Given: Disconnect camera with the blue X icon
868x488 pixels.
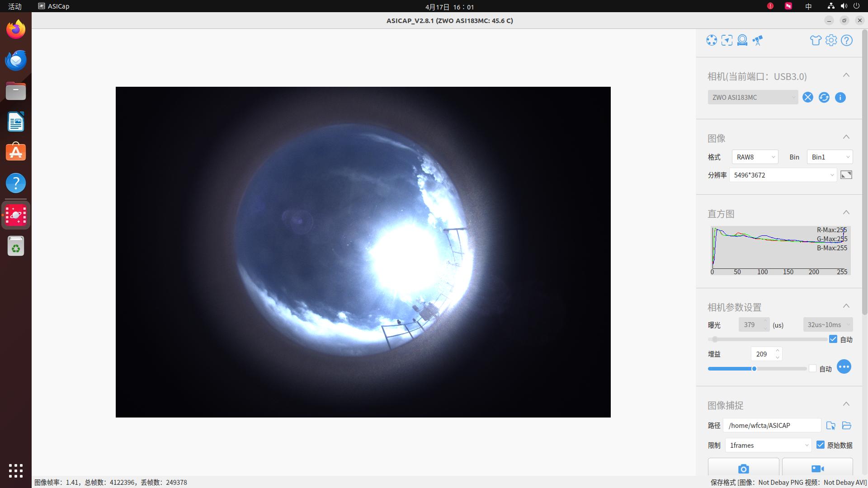Looking at the screenshot, I should pos(807,97).
